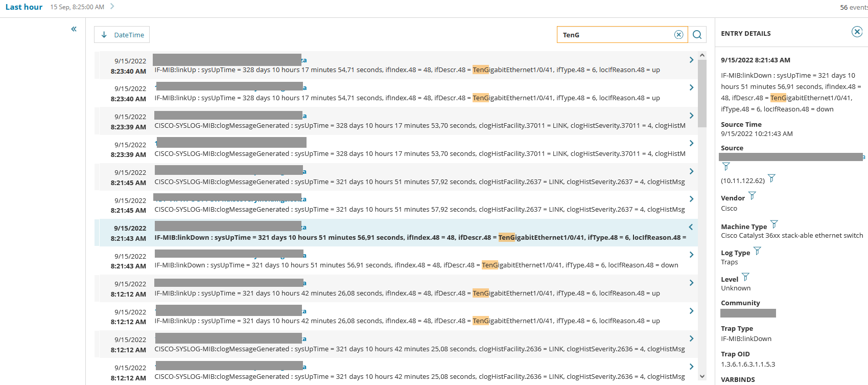Run the search with the magnifier icon
Viewport: 868px width, 385px height.
click(697, 35)
